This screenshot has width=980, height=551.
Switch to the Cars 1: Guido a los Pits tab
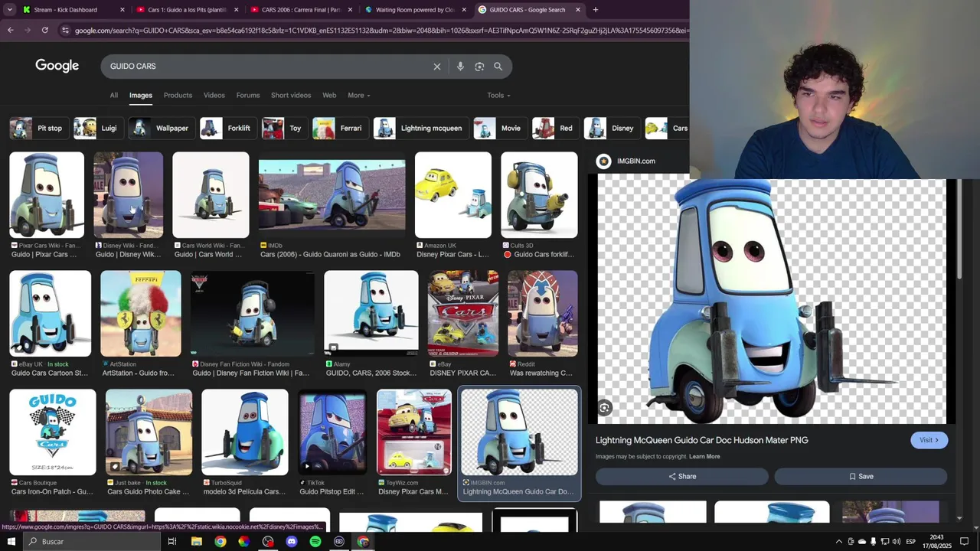tap(187, 10)
